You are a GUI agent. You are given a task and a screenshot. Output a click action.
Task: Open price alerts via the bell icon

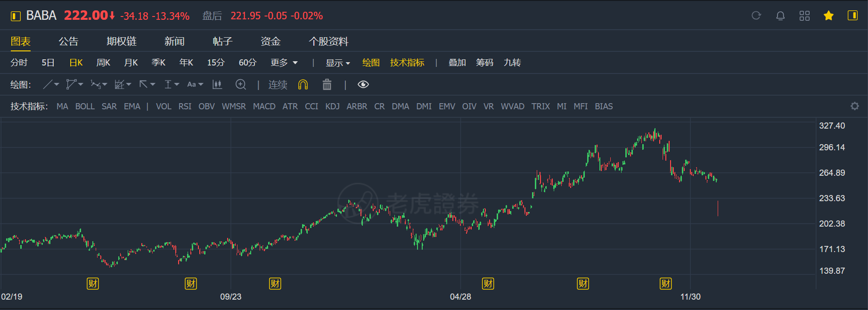[x=780, y=16]
